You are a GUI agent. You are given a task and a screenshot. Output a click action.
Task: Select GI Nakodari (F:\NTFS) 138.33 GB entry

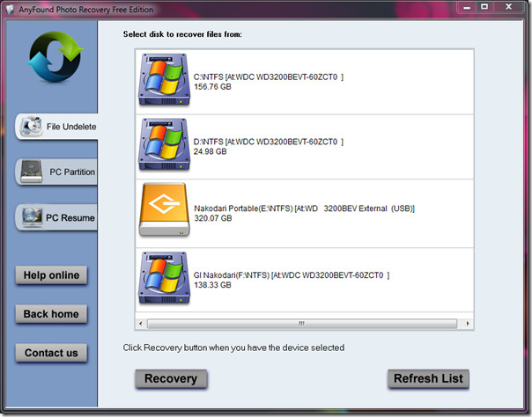tap(305, 280)
